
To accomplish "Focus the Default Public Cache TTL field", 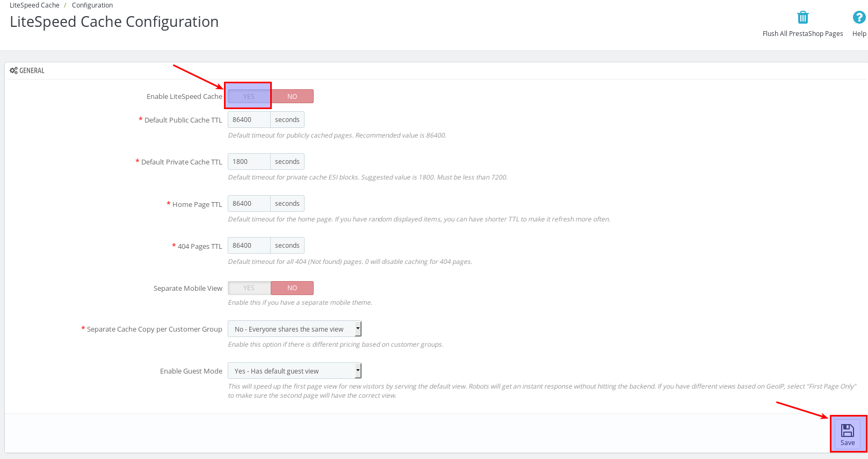I will coord(249,120).
